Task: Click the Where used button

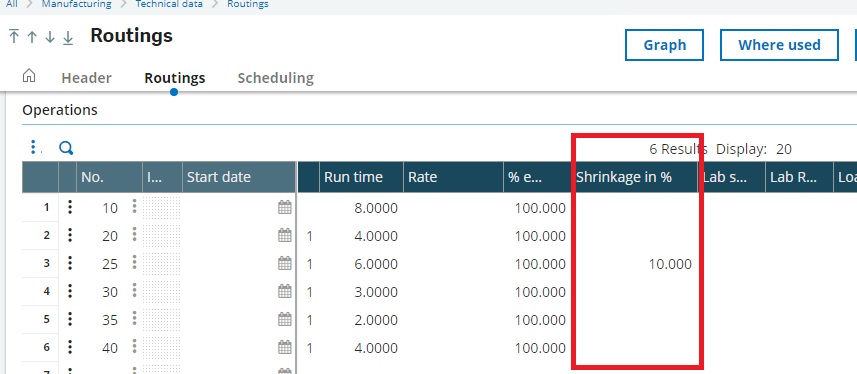Action: tap(779, 45)
